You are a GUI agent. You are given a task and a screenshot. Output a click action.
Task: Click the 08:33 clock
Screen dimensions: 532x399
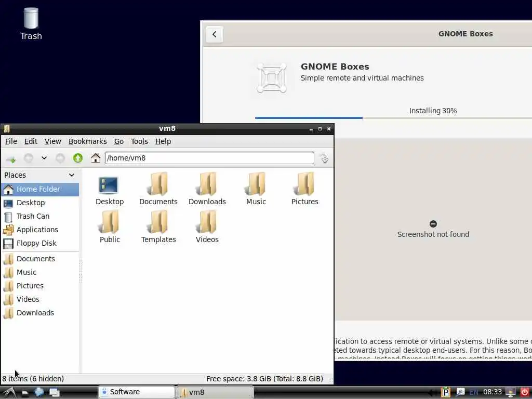(493, 392)
